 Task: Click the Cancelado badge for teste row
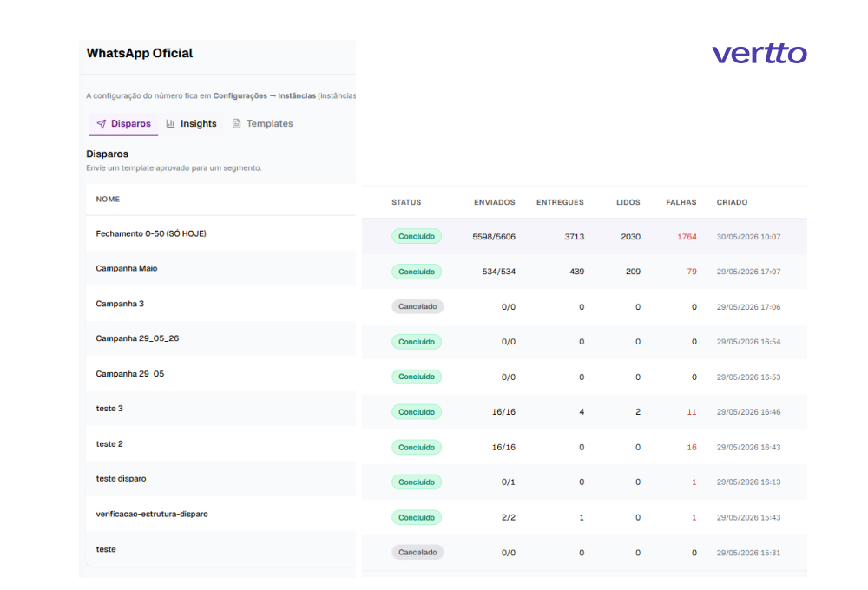click(x=418, y=553)
